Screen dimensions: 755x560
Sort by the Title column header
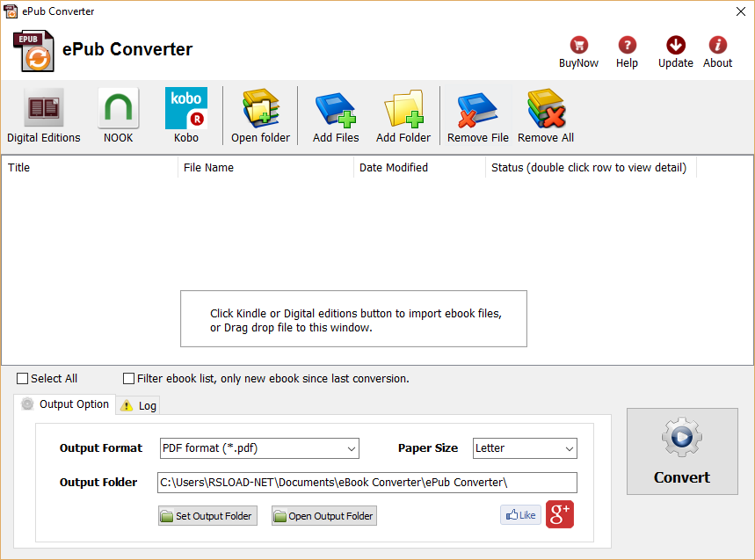(90, 168)
